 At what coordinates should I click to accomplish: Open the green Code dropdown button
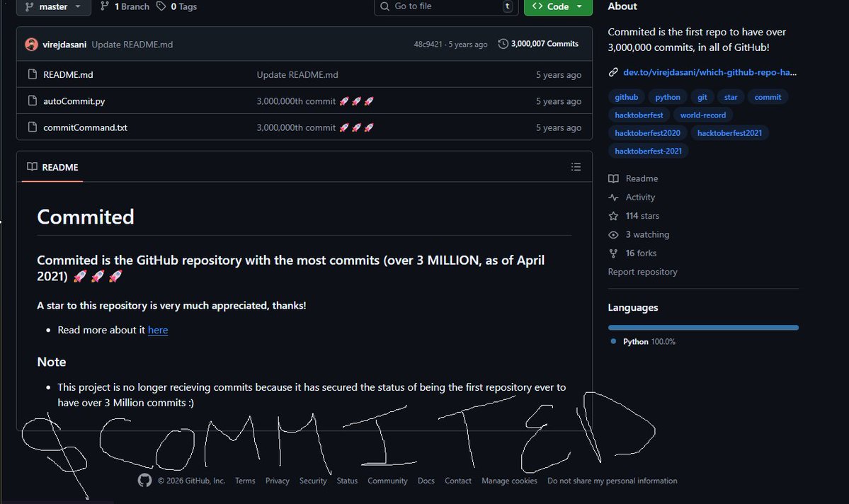558,6
